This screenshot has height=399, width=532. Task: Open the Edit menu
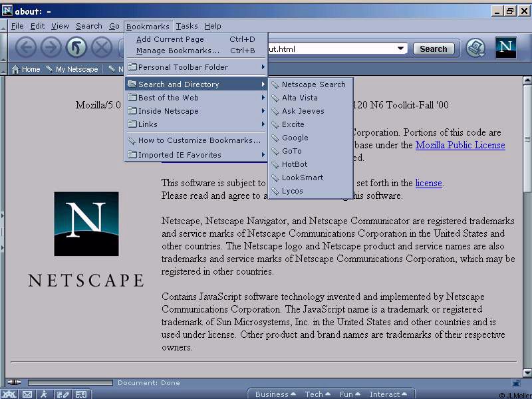pyautogui.click(x=37, y=26)
